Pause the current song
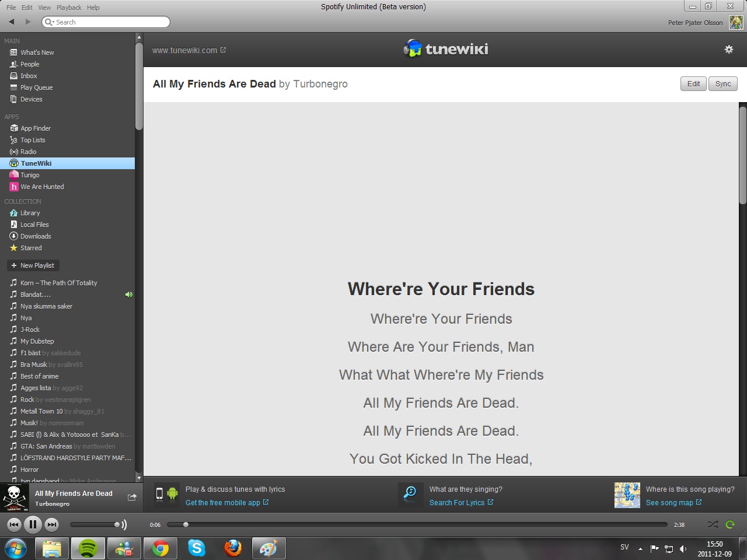The height and width of the screenshot is (560, 747). click(33, 524)
